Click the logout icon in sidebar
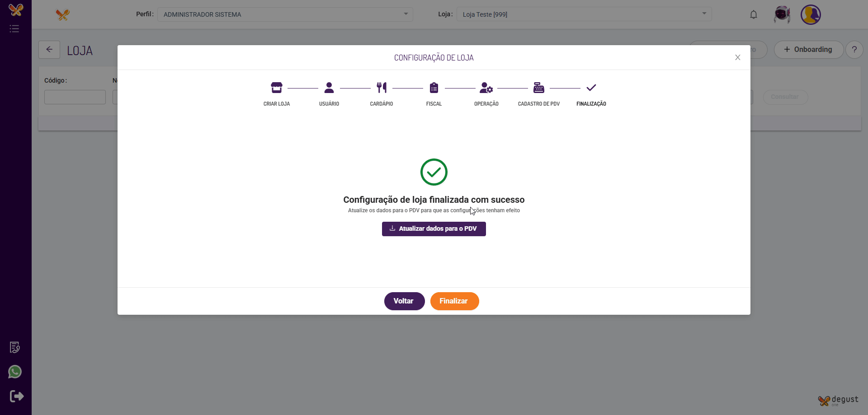 [17, 396]
